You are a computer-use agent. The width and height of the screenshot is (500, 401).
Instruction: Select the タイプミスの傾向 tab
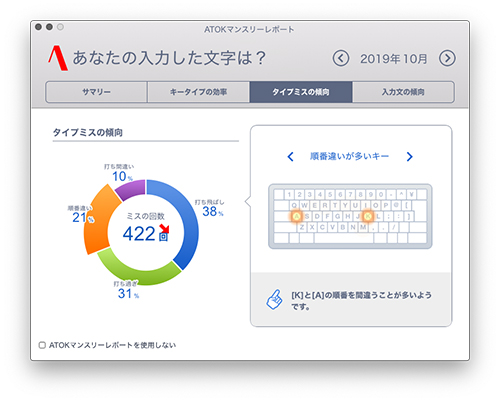click(301, 92)
